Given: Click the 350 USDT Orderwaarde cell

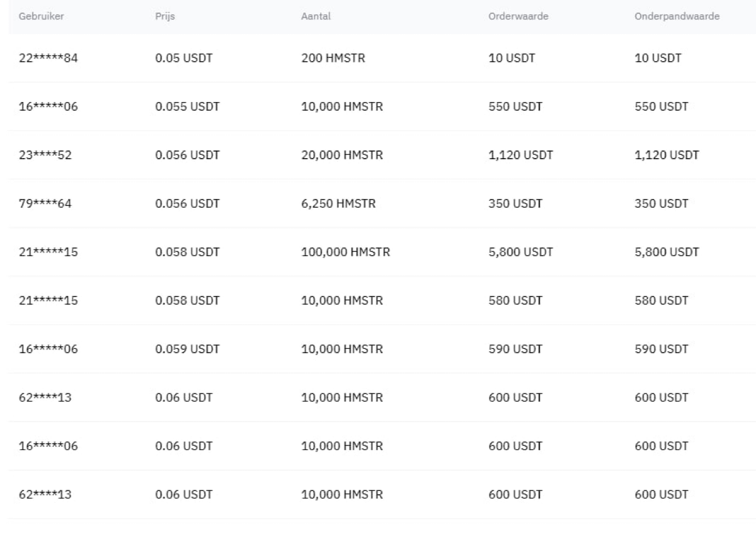Looking at the screenshot, I should tap(515, 204).
